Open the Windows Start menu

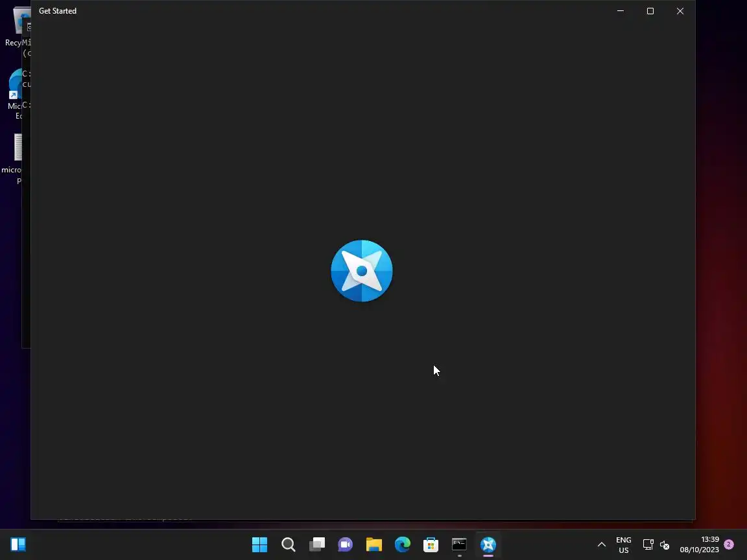click(x=259, y=544)
